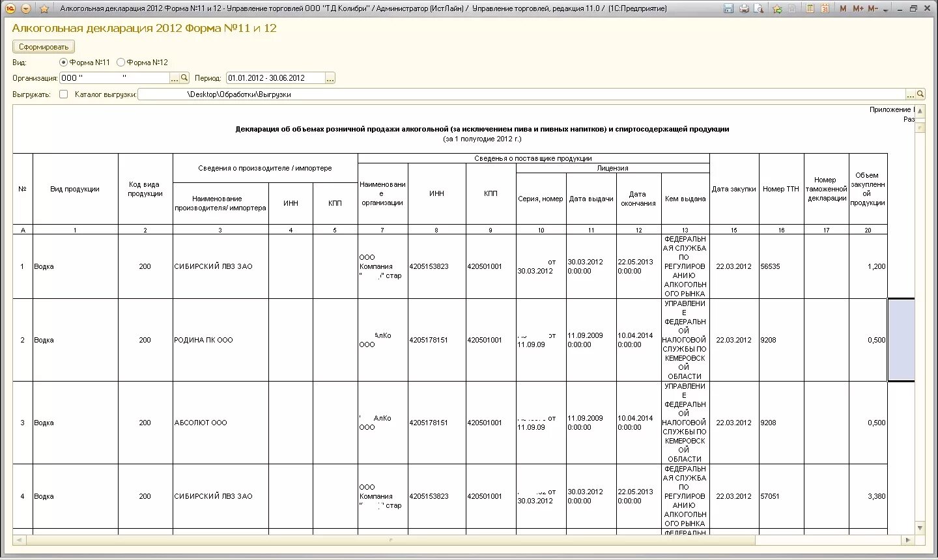Click the Сведенья о поставщике продукции header

pos(533,158)
